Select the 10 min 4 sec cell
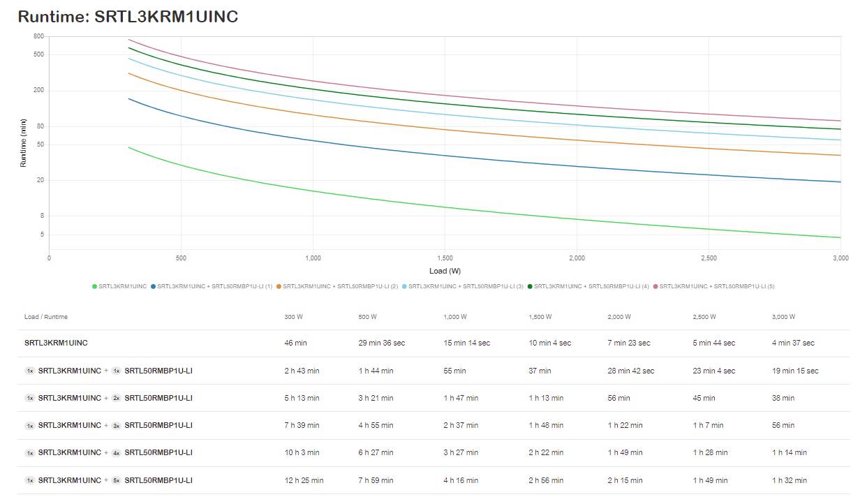This screenshot has height=504, width=867. [549, 343]
